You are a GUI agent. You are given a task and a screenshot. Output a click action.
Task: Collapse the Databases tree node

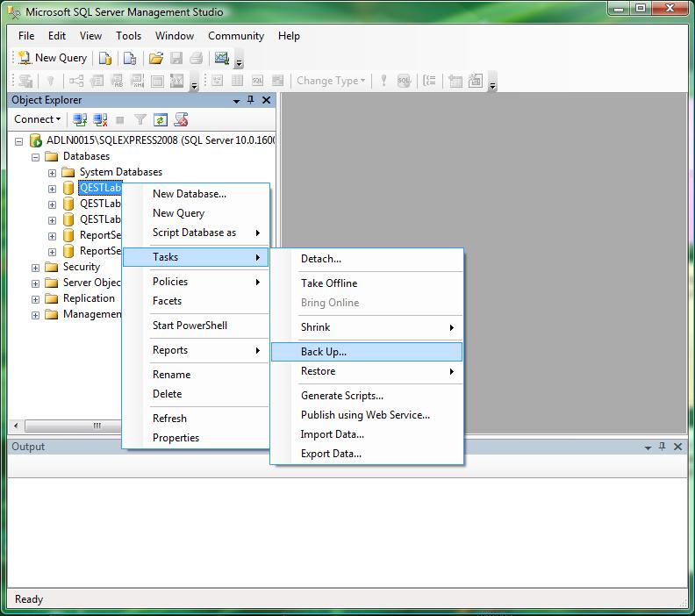[36, 156]
